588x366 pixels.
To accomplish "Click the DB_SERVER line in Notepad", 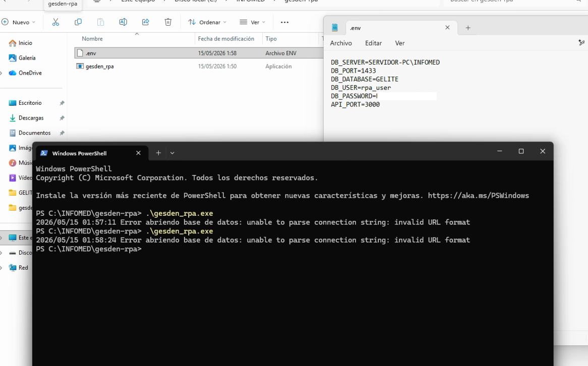I will [x=385, y=62].
